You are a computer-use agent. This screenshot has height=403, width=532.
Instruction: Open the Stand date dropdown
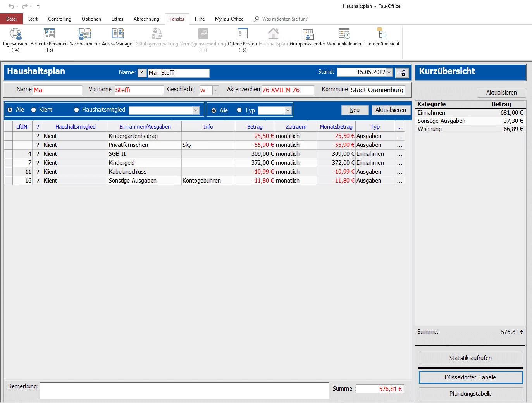pyautogui.click(x=389, y=72)
